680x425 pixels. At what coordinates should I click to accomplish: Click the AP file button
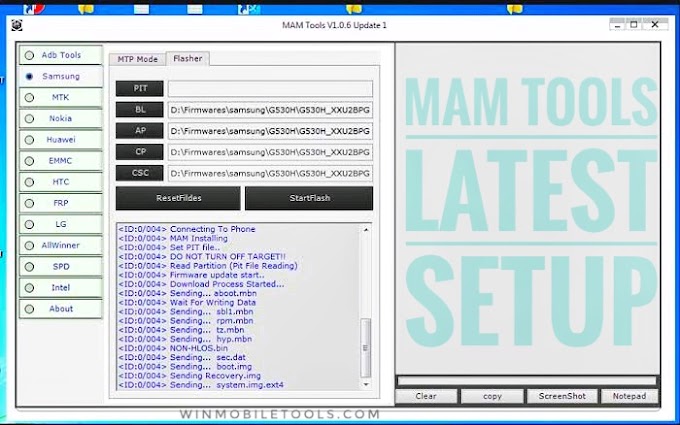tap(140, 131)
